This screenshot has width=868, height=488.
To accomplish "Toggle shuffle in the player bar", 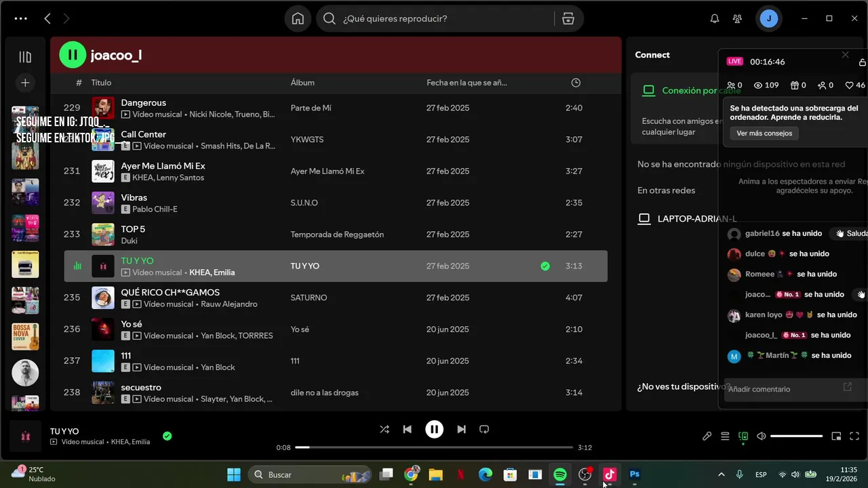I will [x=384, y=429].
